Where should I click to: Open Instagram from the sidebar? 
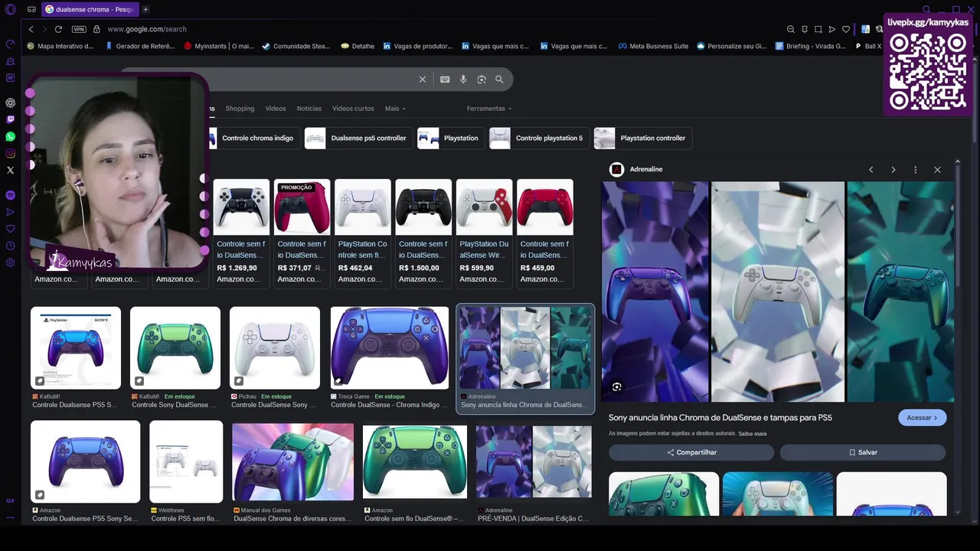(10, 153)
